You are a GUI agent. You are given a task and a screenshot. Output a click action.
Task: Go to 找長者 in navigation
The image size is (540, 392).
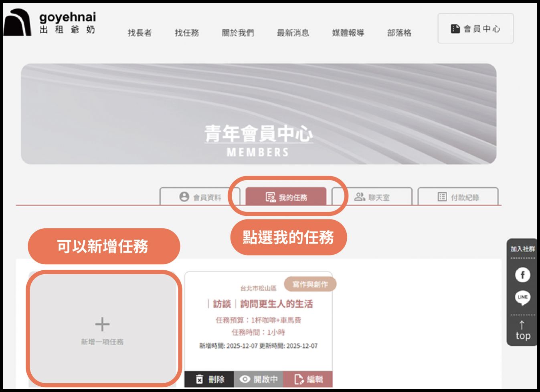(140, 33)
